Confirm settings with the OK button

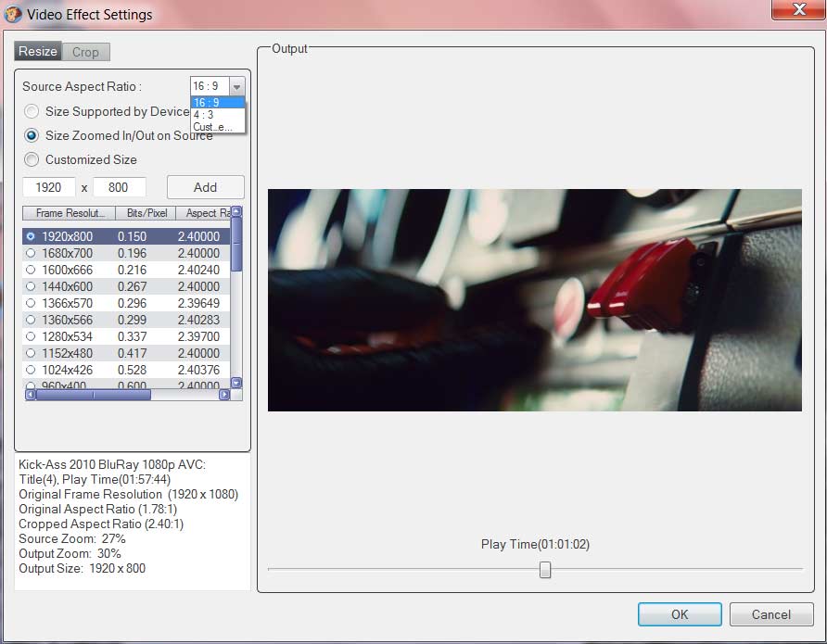[x=680, y=614]
